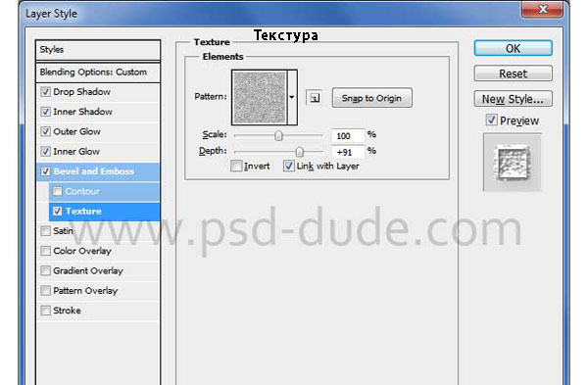Screen dimensions: 588x385
Task: Enable the Contour checkbox
Action: point(58,191)
